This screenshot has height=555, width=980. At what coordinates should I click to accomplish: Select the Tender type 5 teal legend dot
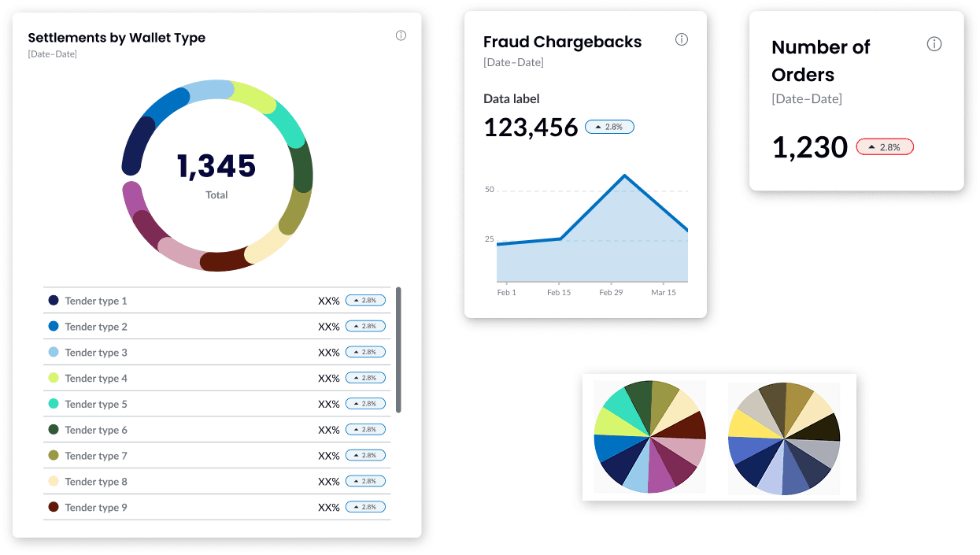coord(54,403)
